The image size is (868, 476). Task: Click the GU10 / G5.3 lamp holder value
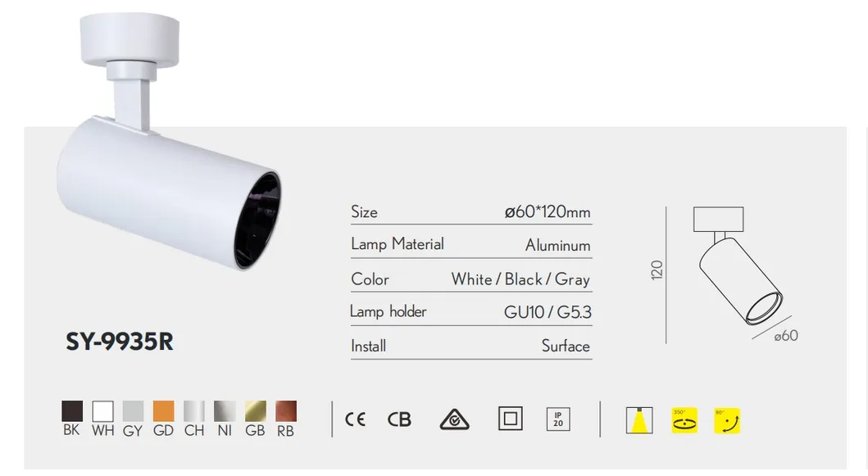pos(548,312)
